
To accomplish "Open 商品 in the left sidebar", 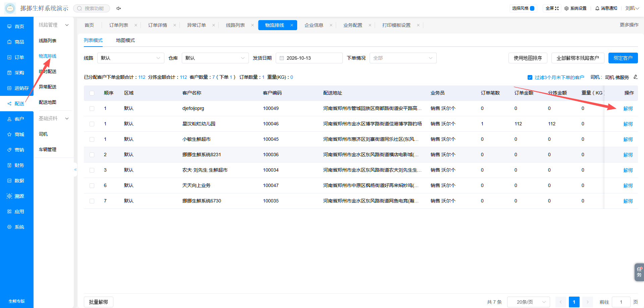I will point(17,42).
